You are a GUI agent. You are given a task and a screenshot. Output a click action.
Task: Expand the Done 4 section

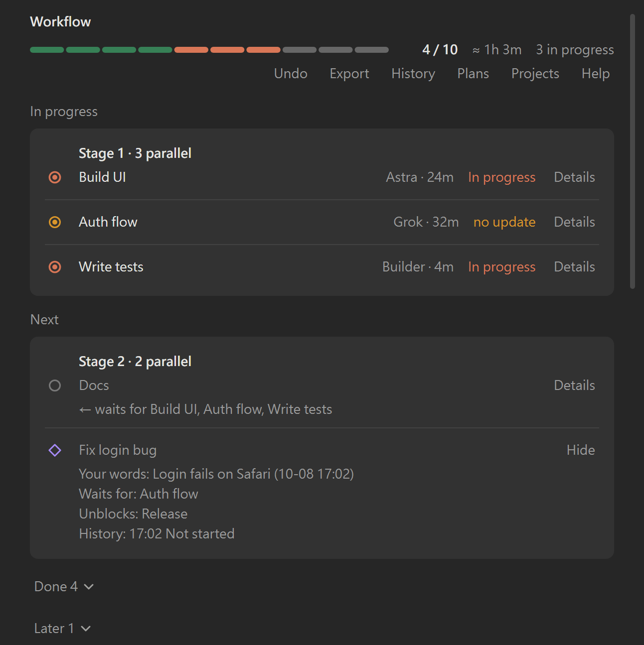click(x=64, y=587)
